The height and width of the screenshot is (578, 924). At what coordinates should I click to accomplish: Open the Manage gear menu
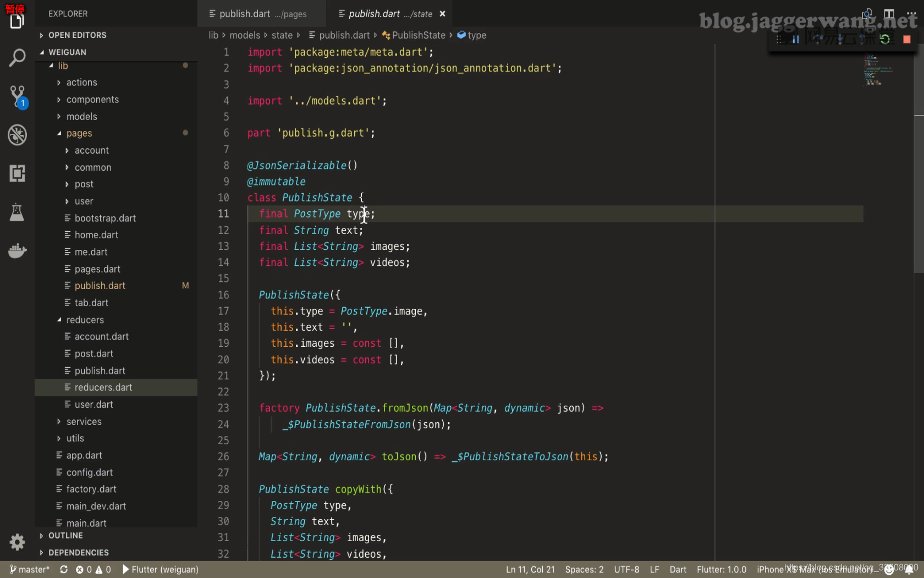[17, 542]
